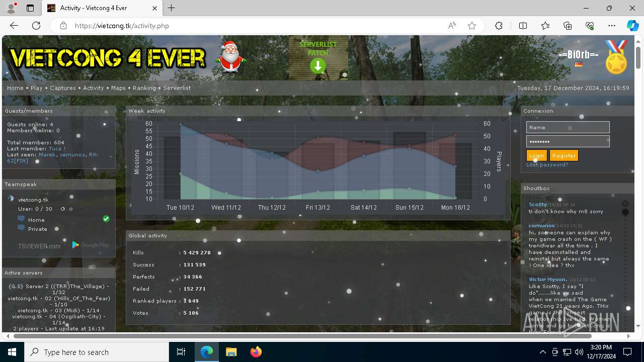Open the Maps menu item
The image size is (644, 362).
tap(118, 87)
